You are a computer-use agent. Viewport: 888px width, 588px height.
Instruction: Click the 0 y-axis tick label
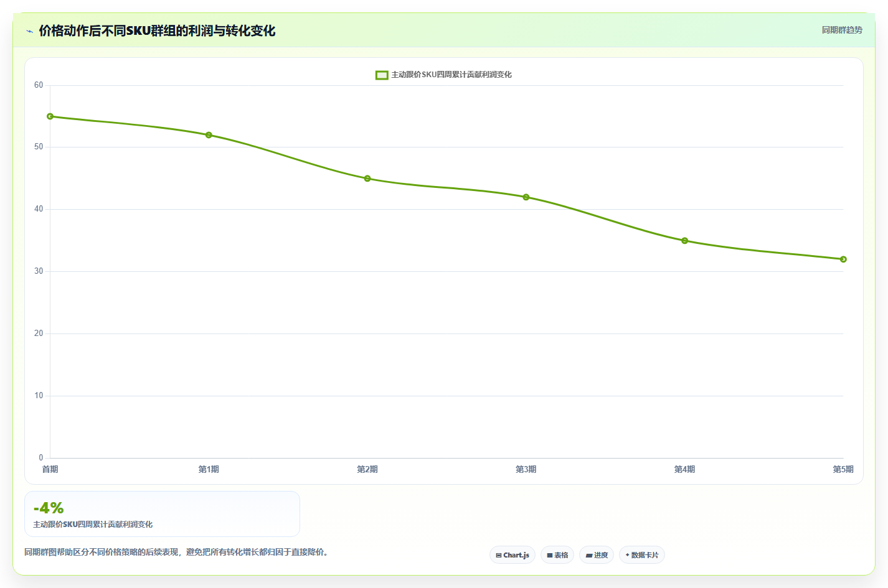coord(41,458)
